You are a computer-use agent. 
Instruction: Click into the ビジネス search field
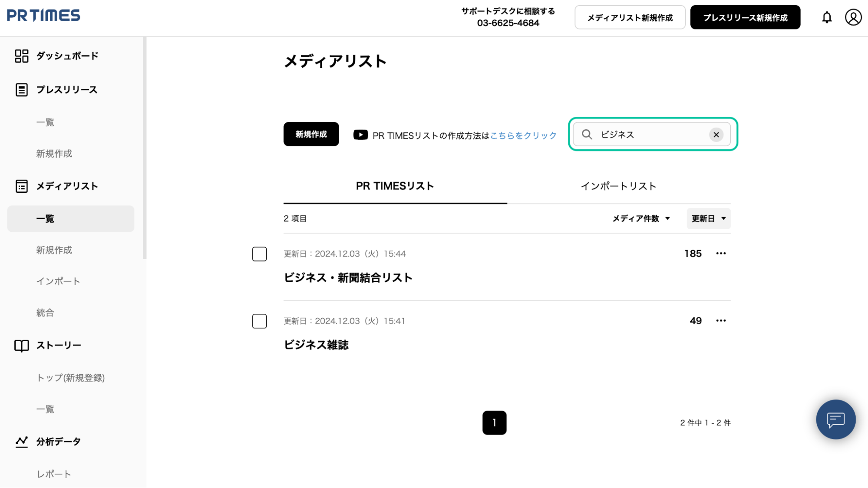[650, 135]
